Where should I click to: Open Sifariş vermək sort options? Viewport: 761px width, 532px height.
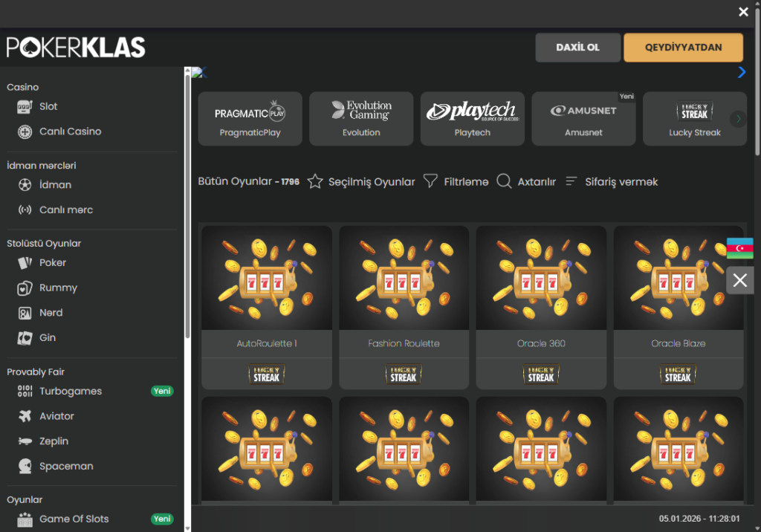tap(571, 181)
